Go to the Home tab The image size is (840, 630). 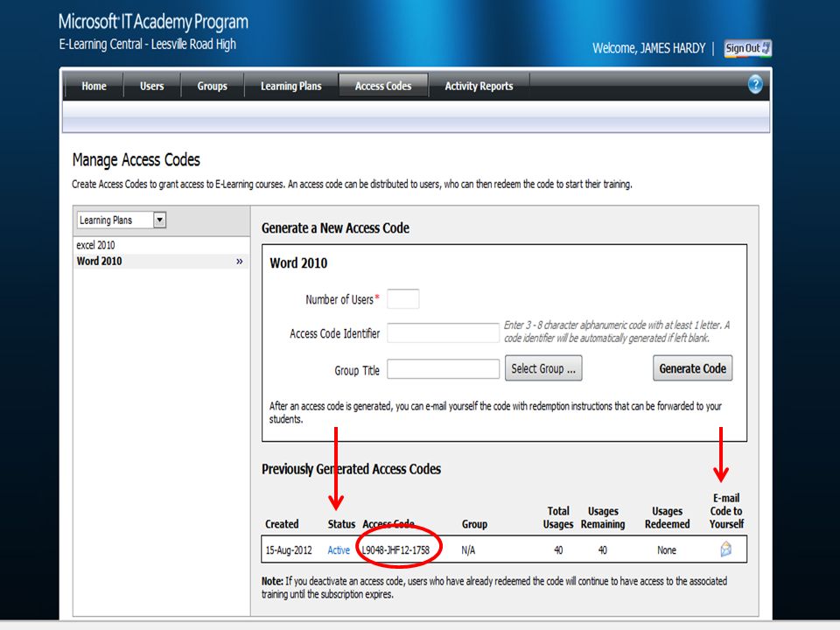click(94, 86)
